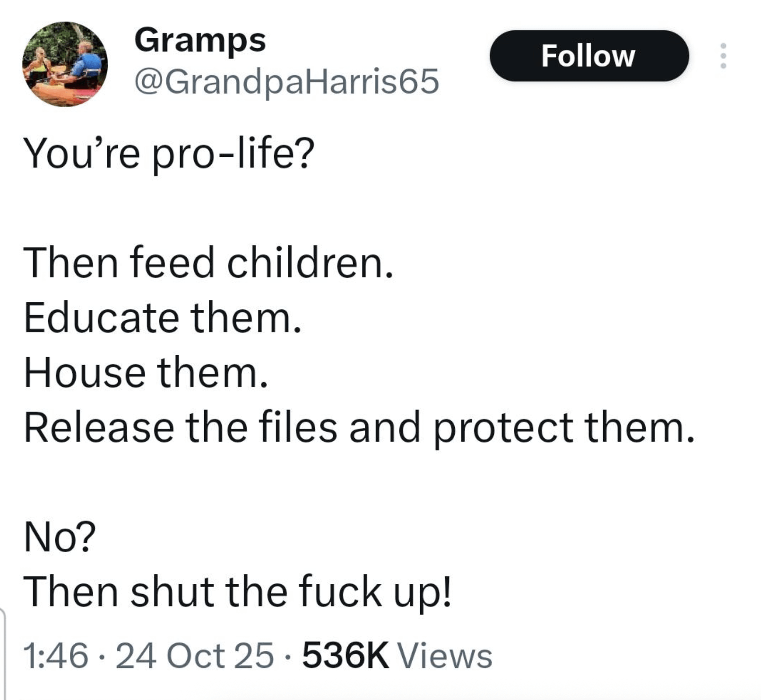Viewport: 761px width, 700px height.
Task: Select the "Then feed children." line
Action: pyautogui.click(x=208, y=263)
